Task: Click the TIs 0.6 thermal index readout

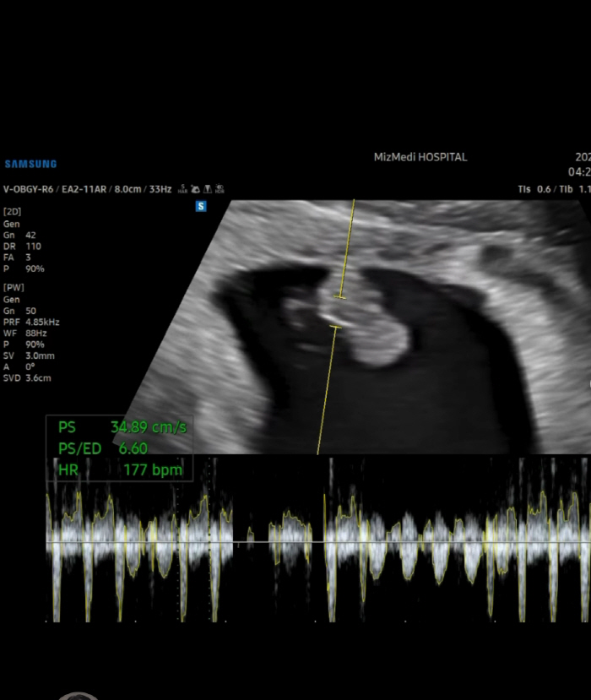Action: pyautogui.click(x=534, y=190)
